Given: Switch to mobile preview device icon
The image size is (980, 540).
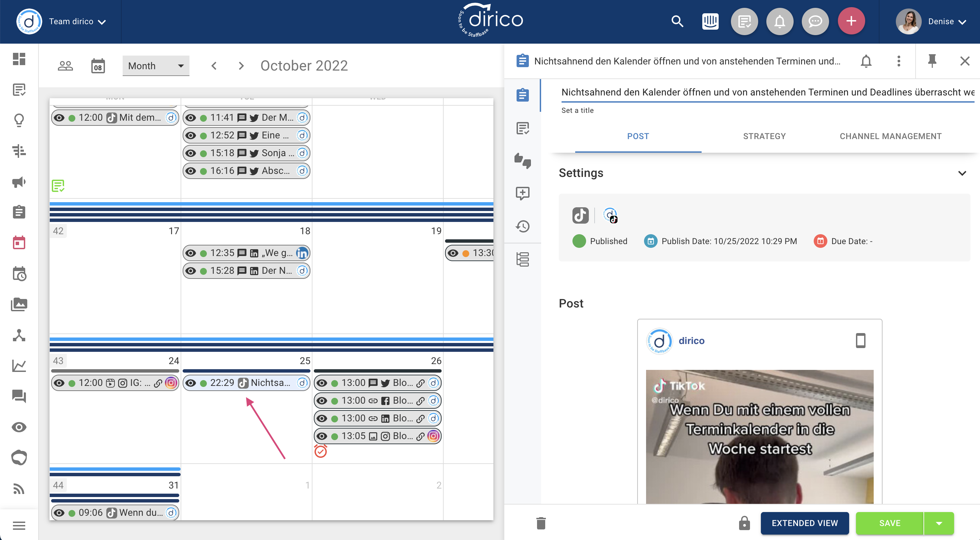Looking at the screenshot, I should 860,341.
